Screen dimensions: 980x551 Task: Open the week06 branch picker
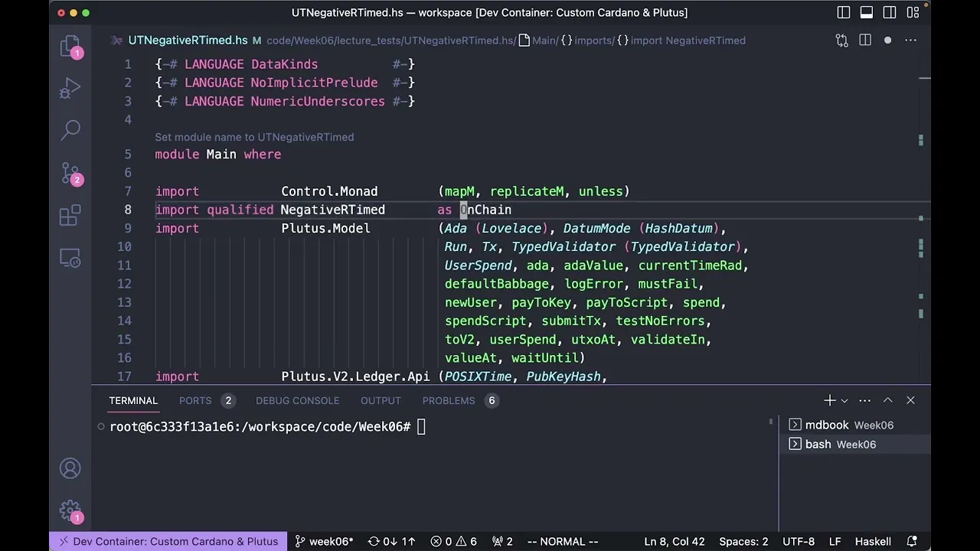[x=325, y=541]
